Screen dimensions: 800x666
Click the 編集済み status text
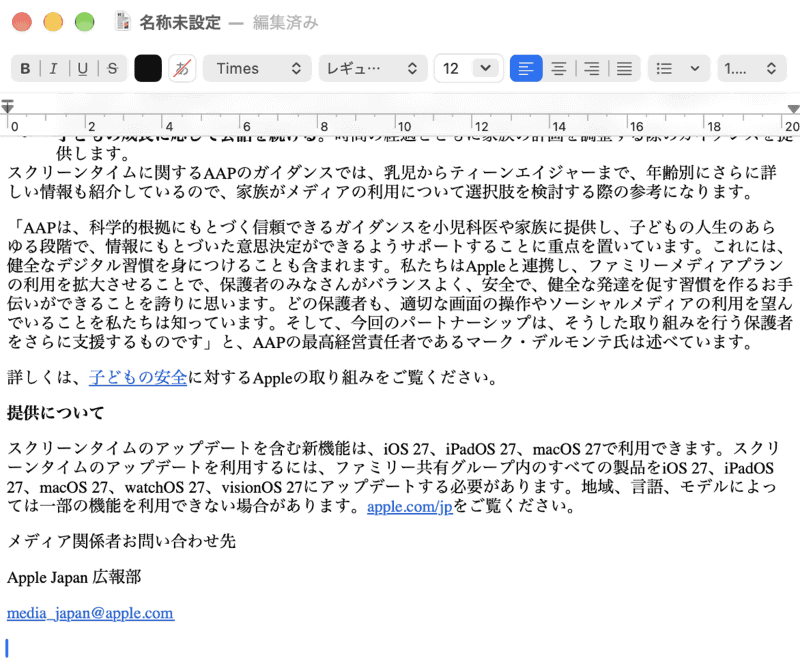(285, 22)
